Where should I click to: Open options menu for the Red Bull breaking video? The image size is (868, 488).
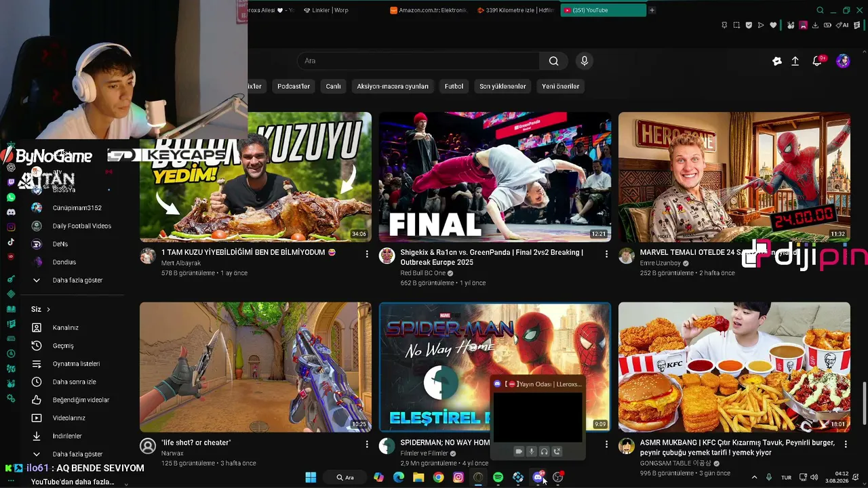coord(606,253)
